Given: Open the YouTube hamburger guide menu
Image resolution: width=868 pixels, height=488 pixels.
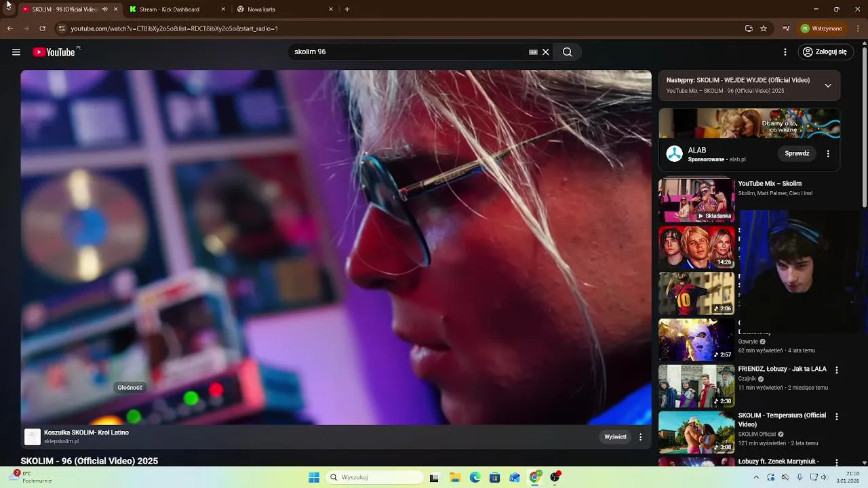Looking at the screenshot, I should pos(16,52).
